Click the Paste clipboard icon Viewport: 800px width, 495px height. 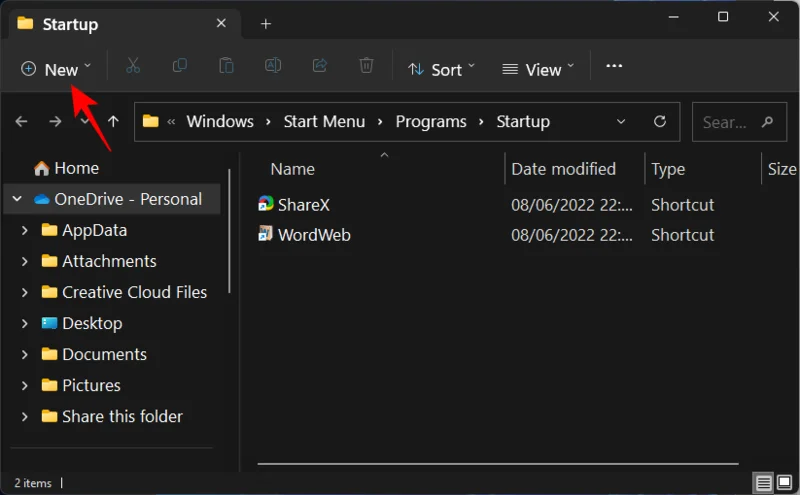pyautogui.click(x=226, y=66)
